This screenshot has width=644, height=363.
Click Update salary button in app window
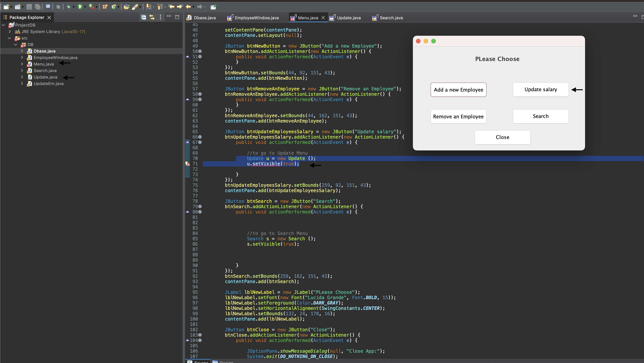pyautogui.click(x=541, y=89)
